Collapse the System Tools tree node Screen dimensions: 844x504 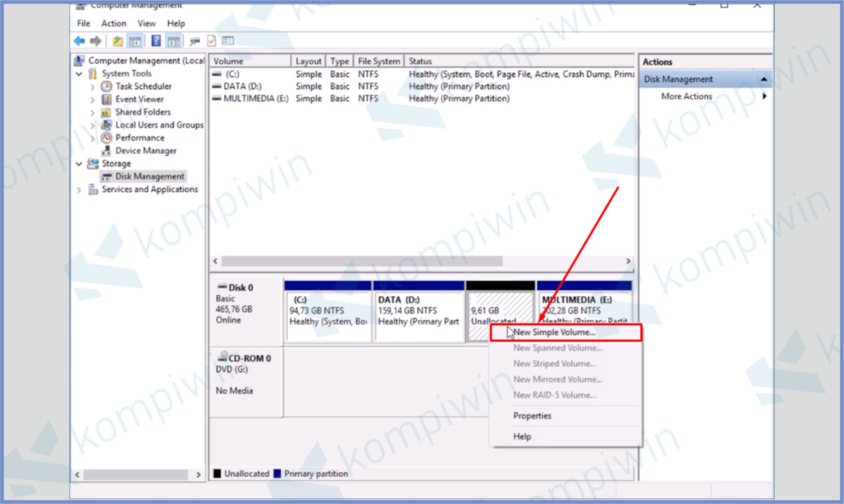pyautogui.click(x=79, y=73)
